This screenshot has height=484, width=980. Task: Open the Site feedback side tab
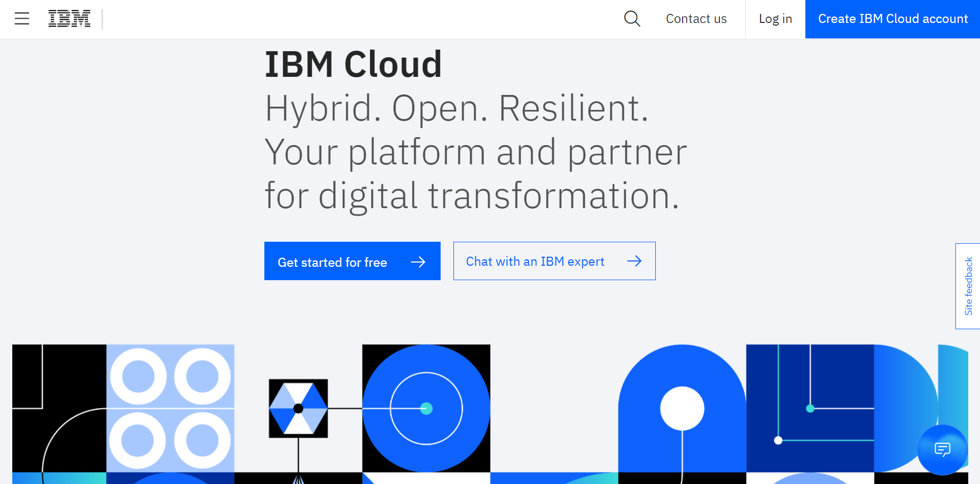click(x=968, y=287)
